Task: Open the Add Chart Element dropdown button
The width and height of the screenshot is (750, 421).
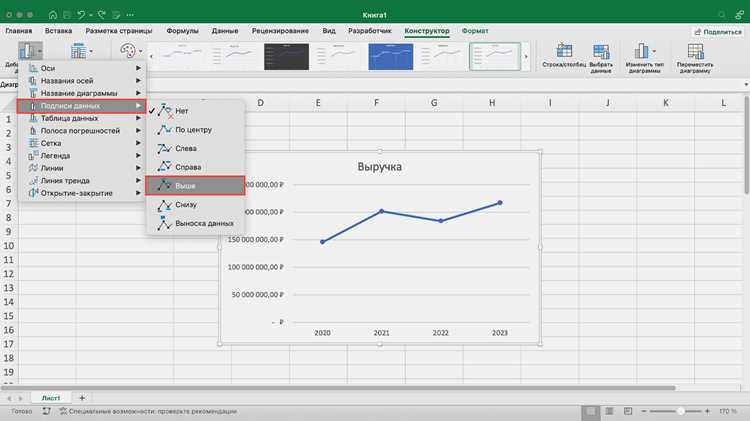Action: (30, 51)
